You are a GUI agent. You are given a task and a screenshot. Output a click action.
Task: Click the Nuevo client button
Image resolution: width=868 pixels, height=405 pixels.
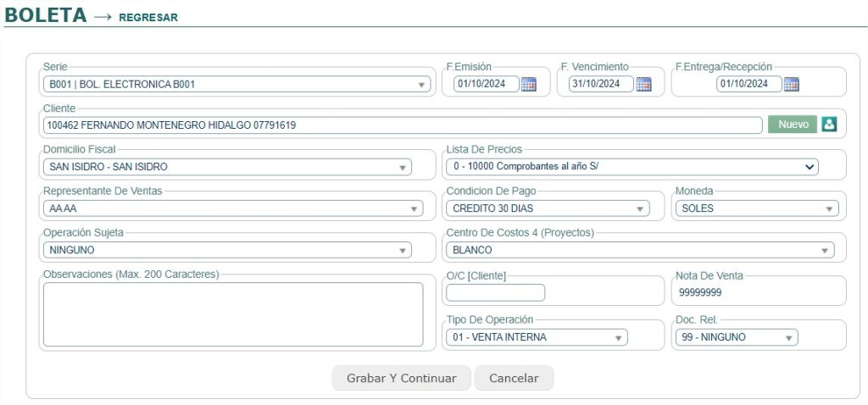pyautogui.click(x=793, y=125)
